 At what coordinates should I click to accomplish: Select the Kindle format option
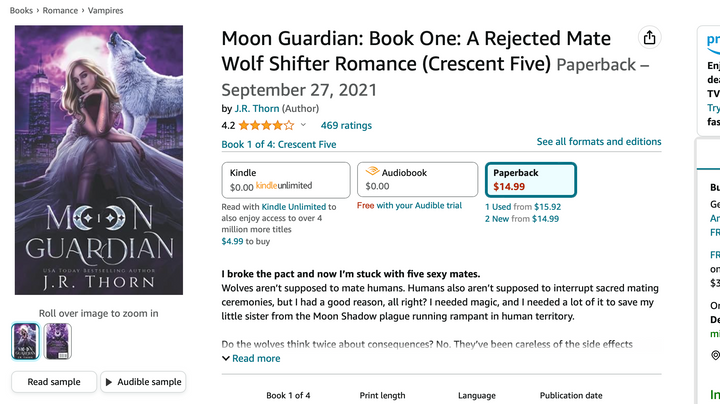pos(285,180)
